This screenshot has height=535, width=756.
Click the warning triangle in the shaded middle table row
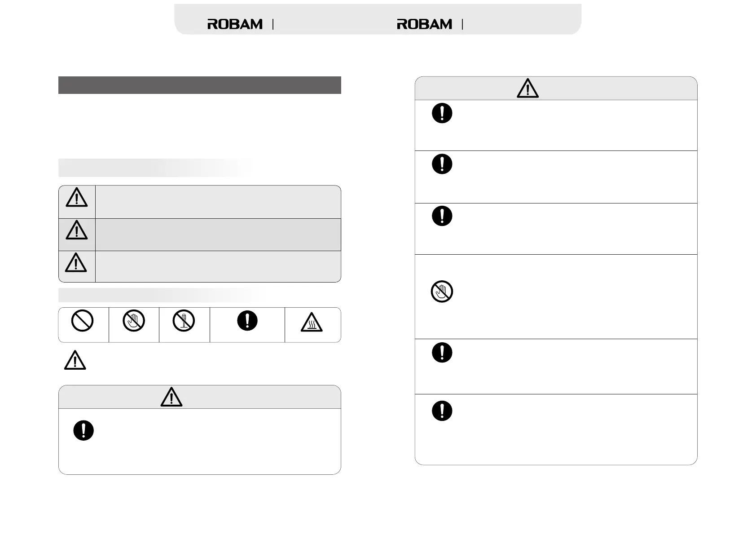click(77, 230)
